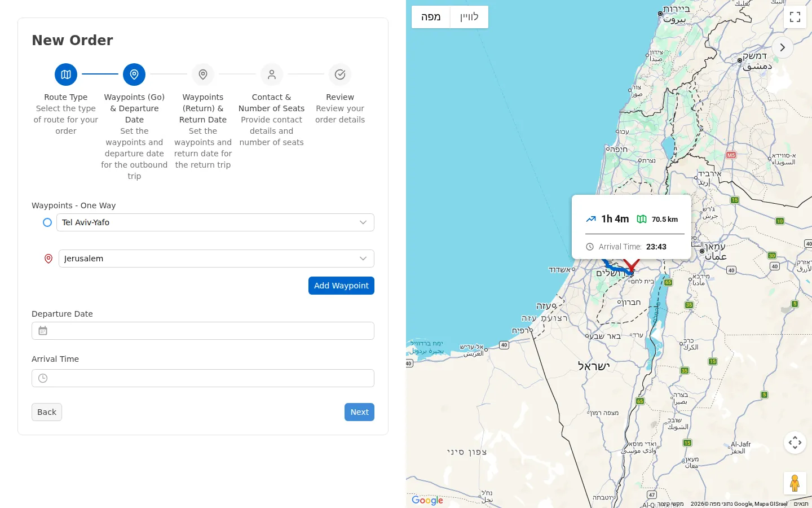Switch to the לוויין satellite tab

pyautogui.click(x=469, y=17)
